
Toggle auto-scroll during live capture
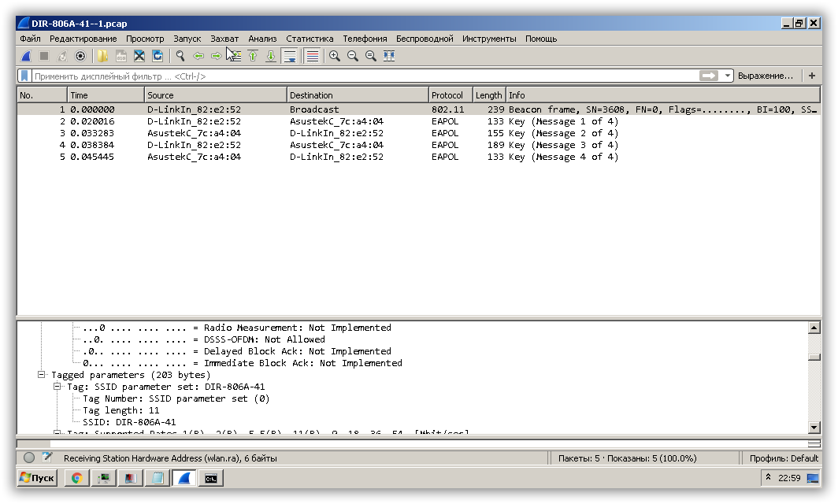click(x=290, y=56)
